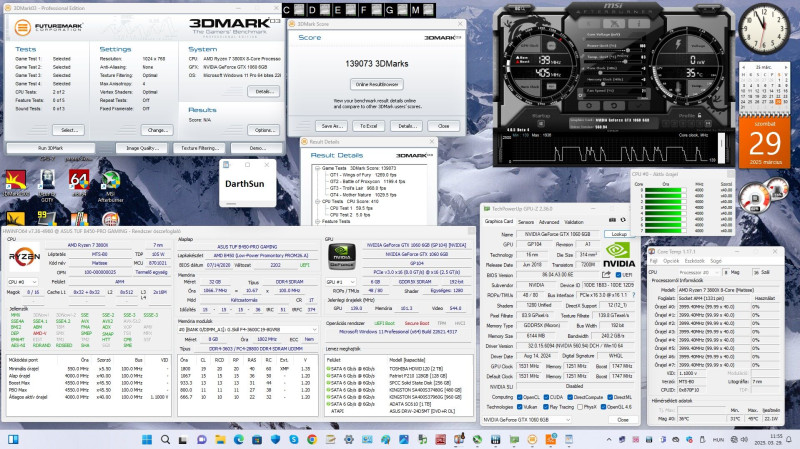Viewport: 800px width, 449px height.
Task: Click the Afterburner info button at top
Action: coord(639,23)
